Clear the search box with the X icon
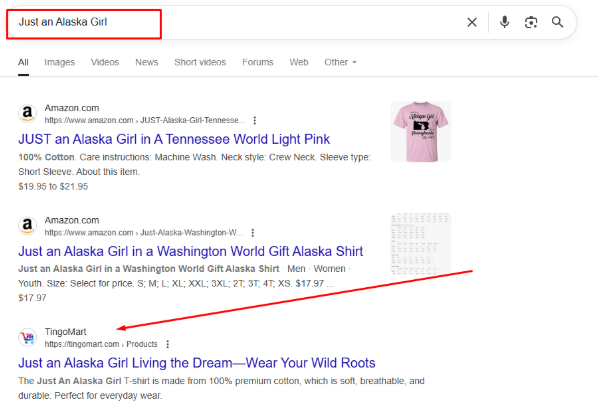This screenshot has height=411, width=598. click(x=472, y=22)
